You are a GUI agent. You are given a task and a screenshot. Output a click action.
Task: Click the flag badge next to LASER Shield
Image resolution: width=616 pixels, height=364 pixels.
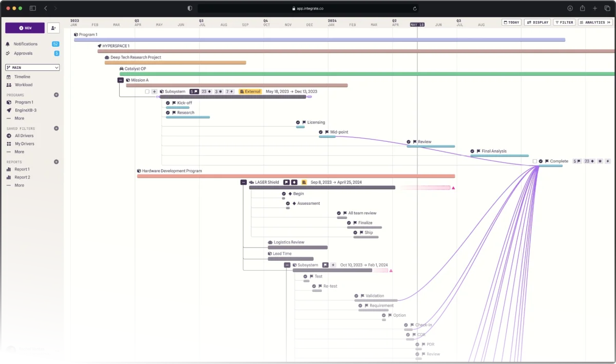pyautogui.click(x=286, y=182)
